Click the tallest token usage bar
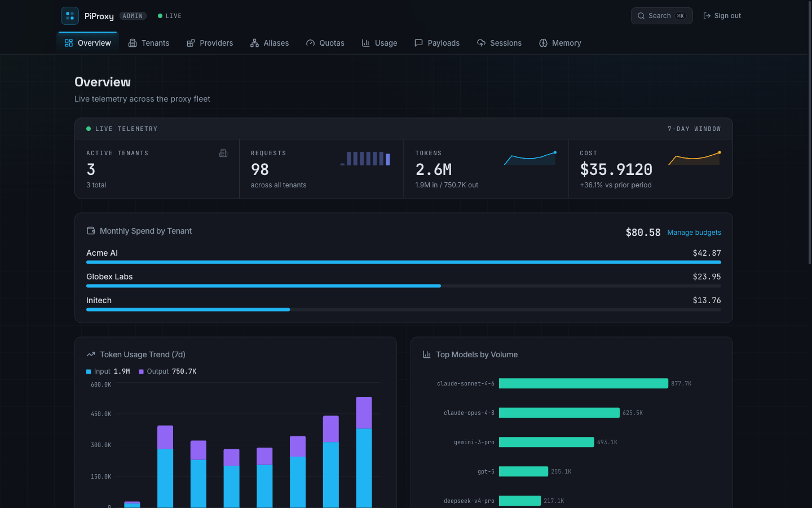Screen dimensions: 812x508 point(364,452)
